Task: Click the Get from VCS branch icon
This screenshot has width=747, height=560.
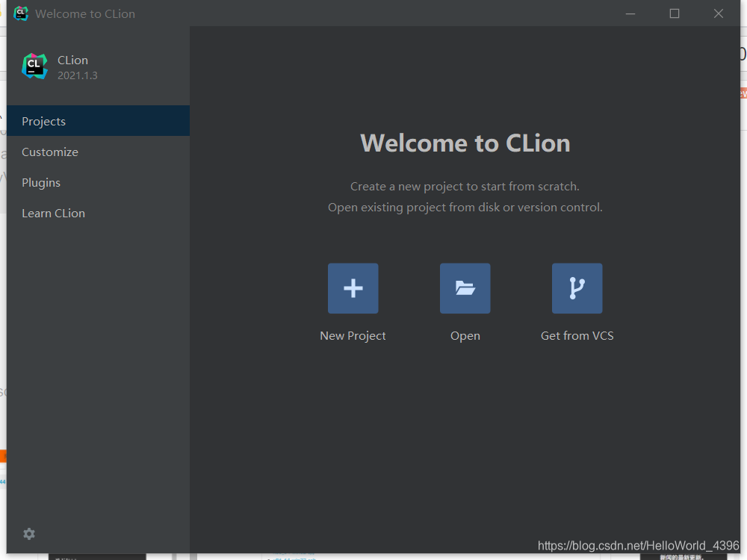Action: tap(577, 288)
